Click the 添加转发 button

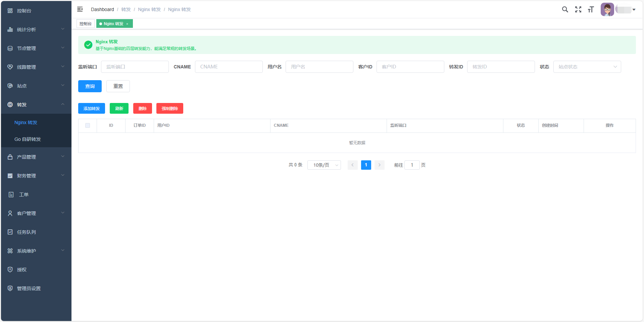[92, 108]
